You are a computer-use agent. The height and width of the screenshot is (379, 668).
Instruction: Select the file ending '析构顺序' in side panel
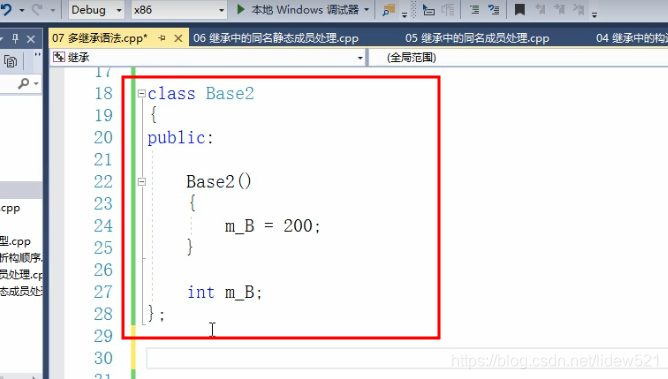point(21,258)
